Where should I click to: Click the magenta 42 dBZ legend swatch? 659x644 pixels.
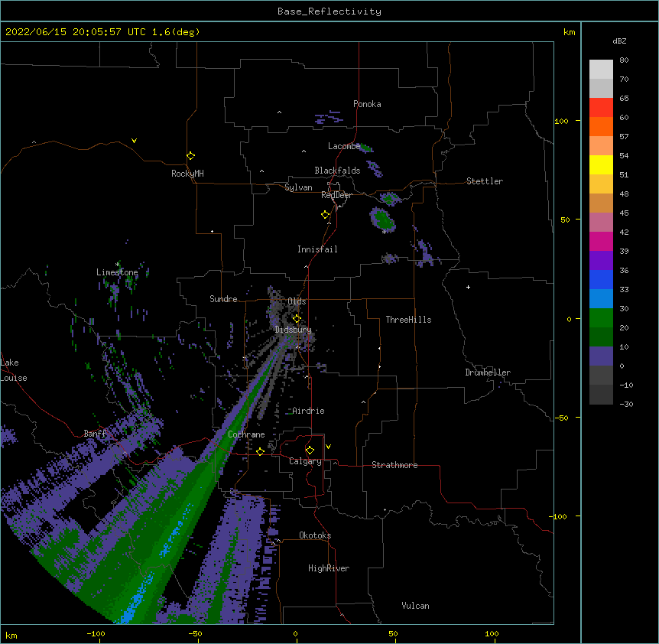(x=601, y=241)
